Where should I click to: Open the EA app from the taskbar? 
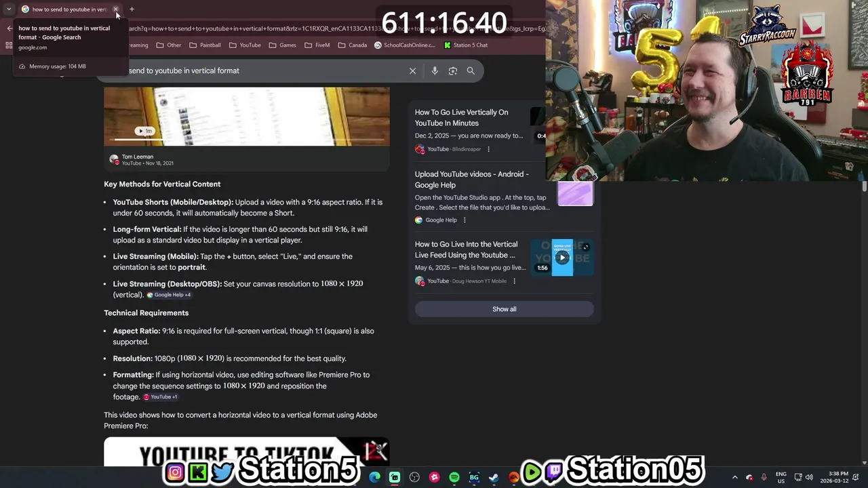(x=514, y=477)
